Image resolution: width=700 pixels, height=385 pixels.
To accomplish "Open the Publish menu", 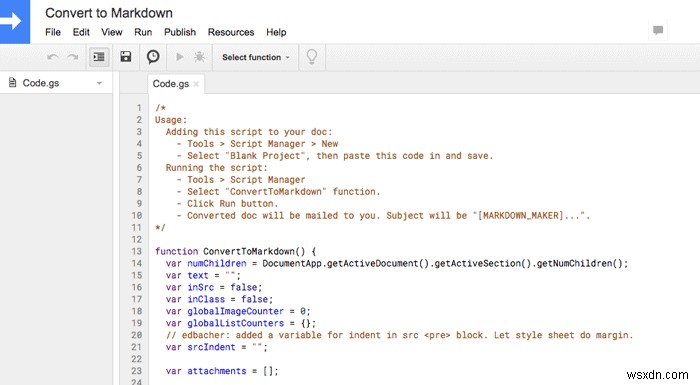I will [180, 32].
